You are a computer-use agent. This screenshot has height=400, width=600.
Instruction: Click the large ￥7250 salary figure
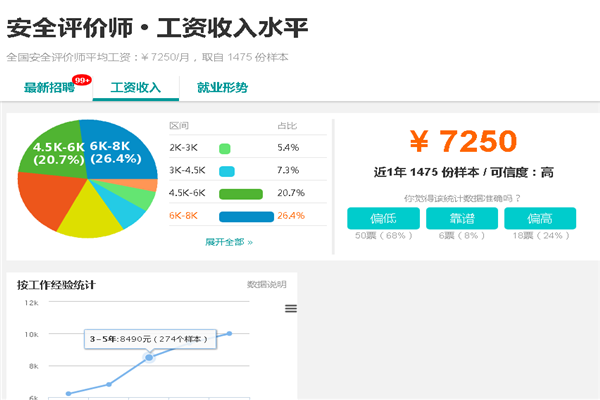[x=463, y=141]
